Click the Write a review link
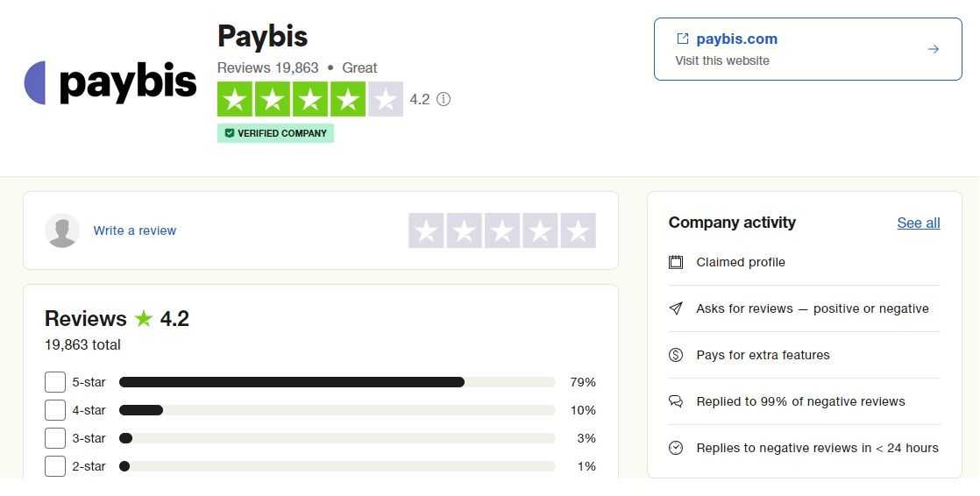The image size is (980, 496). click(135, 230)
